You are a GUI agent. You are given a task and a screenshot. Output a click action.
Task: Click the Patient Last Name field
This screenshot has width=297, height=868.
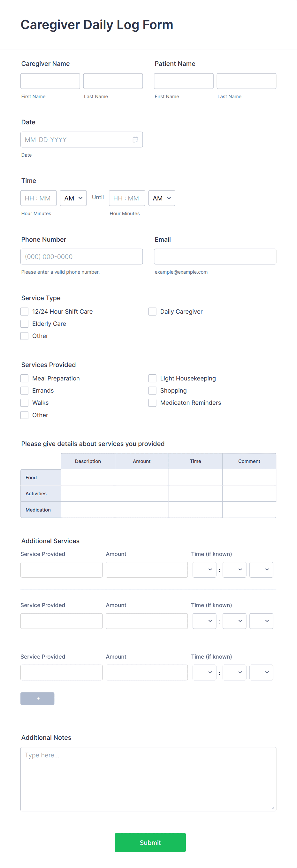(x=246, y=81)
